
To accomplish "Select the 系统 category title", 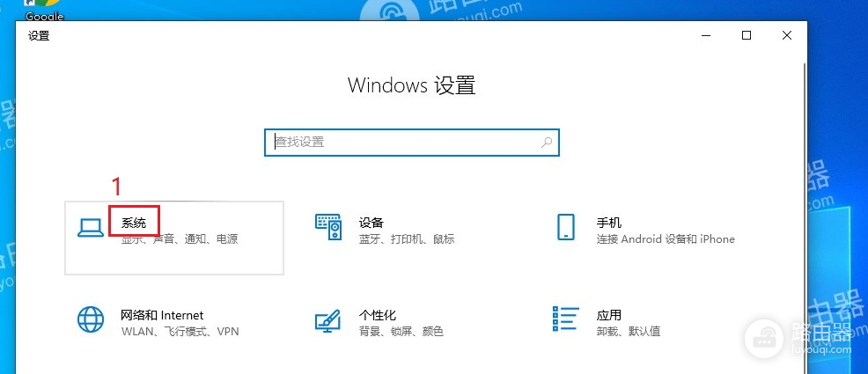I will point(134,223).
